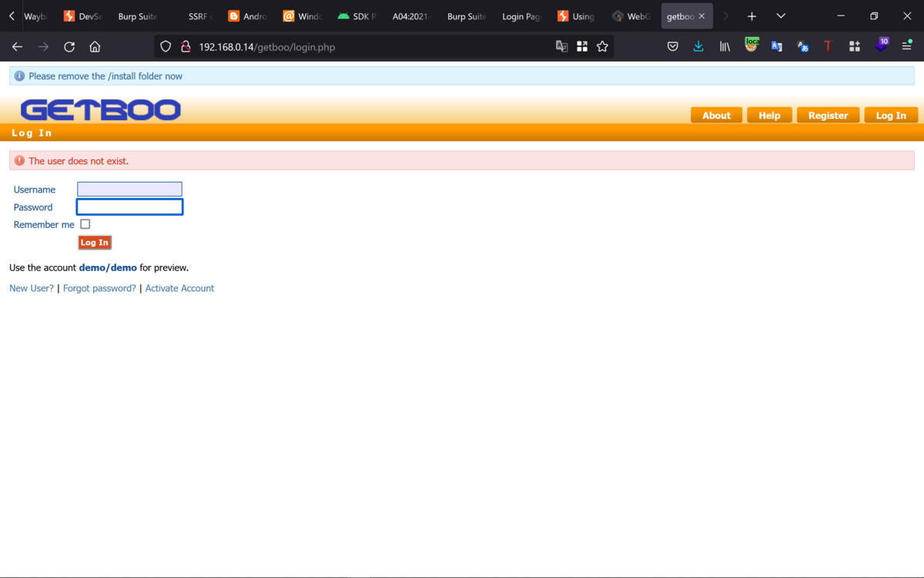Switch to the first Burp Suite tab
This screenshot has width=924, height=578.
click(x=137, y=16)
